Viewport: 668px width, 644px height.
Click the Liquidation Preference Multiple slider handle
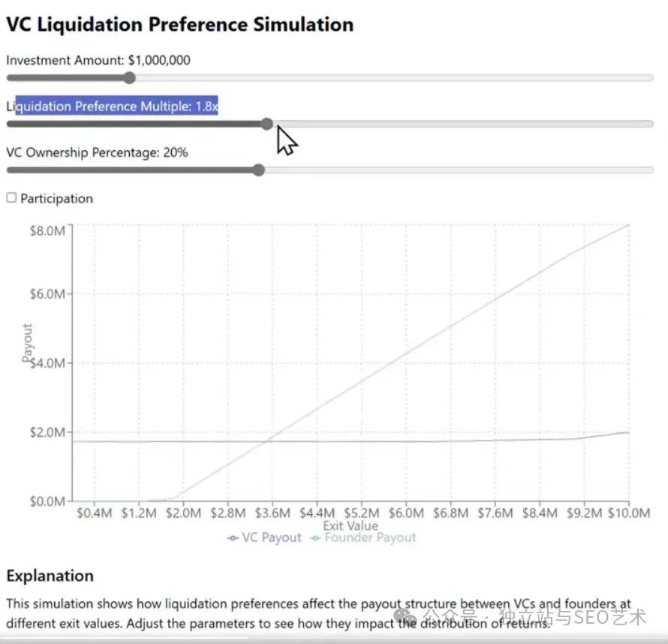pyautogui.click(x=266, y=124)
